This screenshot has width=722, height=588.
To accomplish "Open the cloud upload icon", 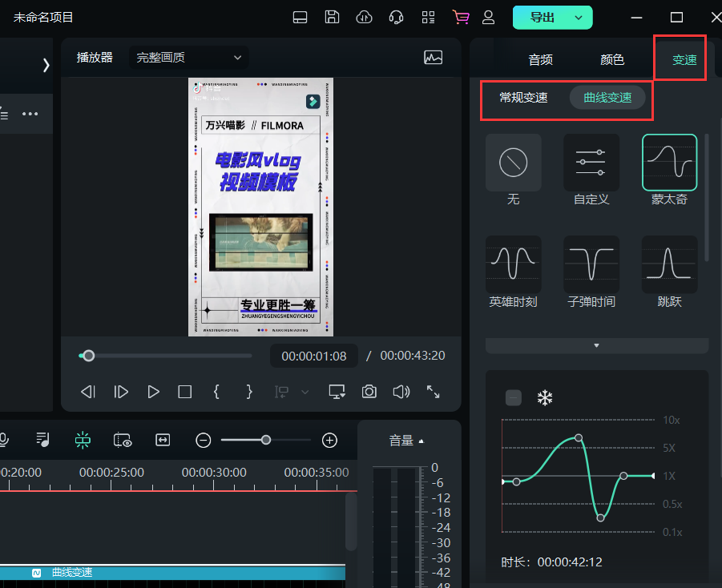I will point(364,17).
